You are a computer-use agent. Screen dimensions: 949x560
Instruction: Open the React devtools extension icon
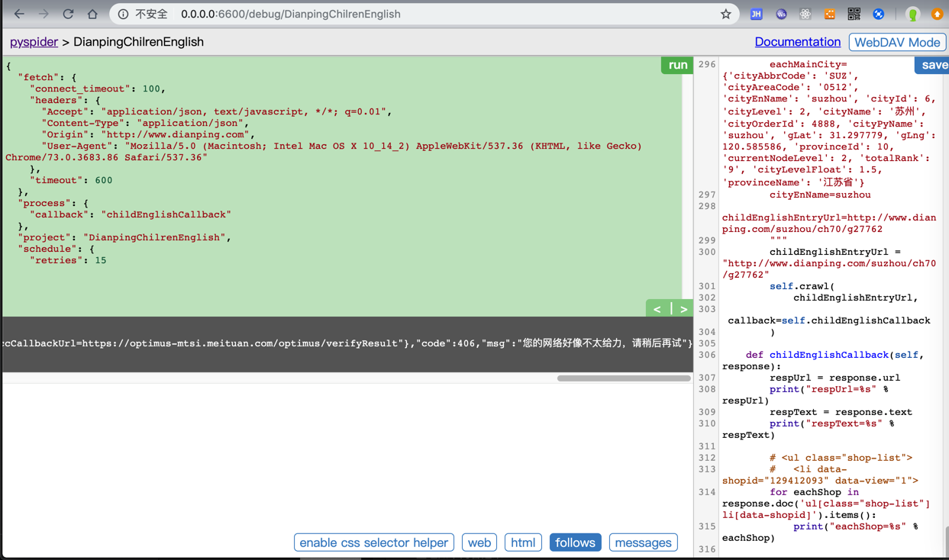[805, 14]
